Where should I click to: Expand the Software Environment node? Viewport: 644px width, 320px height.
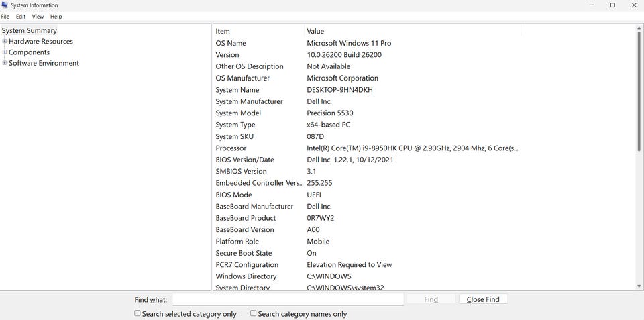click(5, 63)
